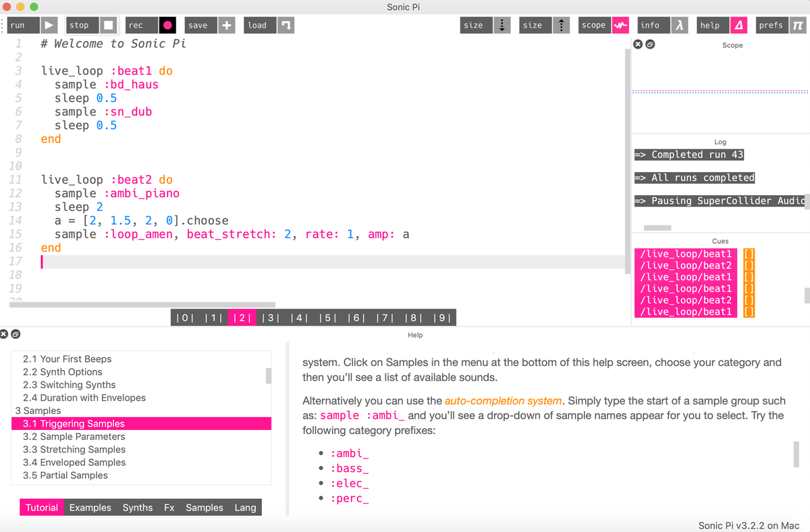This screenshot has height=532, width=810.
Task: Click the help content vertical scrollbar
Action: [x=796, y=454]
